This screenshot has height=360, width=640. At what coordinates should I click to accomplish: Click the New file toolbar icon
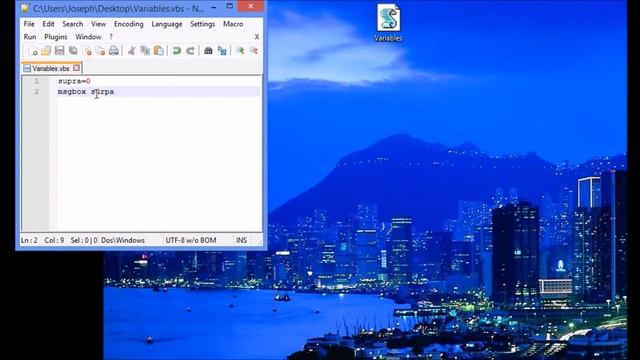pyautogui.click(x=33, y=51)
